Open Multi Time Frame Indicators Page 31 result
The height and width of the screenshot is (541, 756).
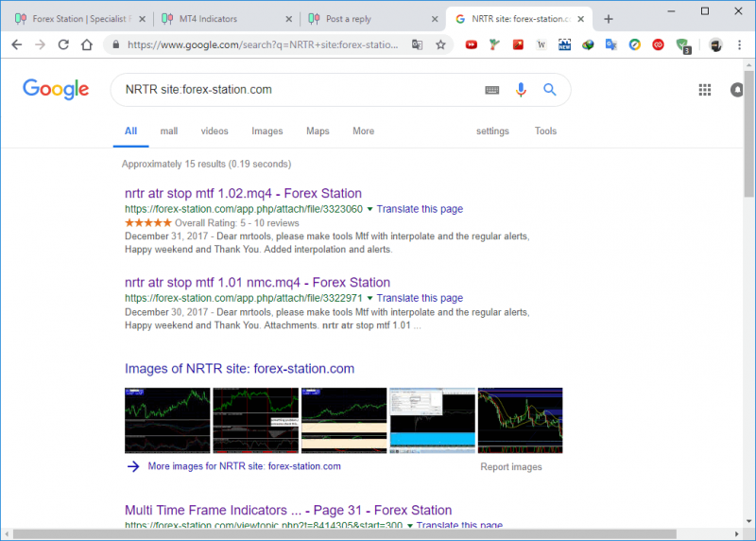(x=288, y=510)
